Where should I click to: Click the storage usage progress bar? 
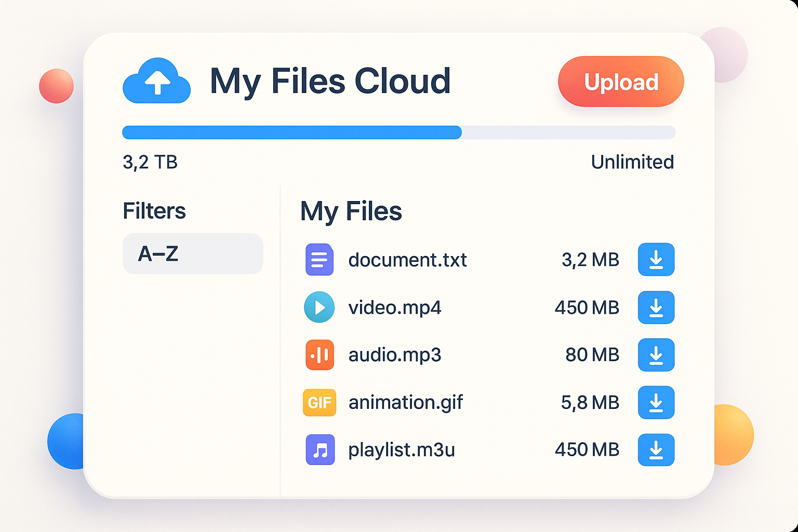tap(398, 133)
